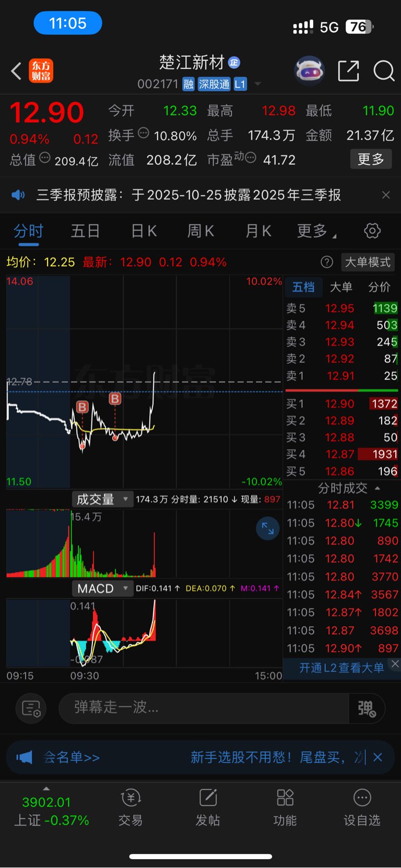Open the bullet comment list icon
This screenshot has height=868, width=401.
click(31, 708)
